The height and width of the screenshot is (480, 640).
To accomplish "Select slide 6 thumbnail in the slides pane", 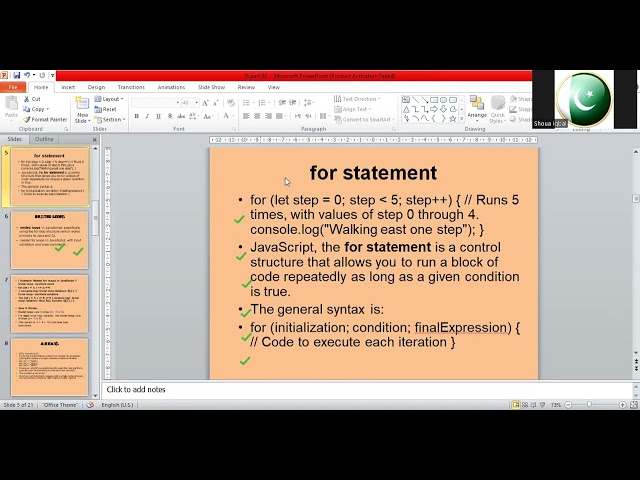I will 50,240.
